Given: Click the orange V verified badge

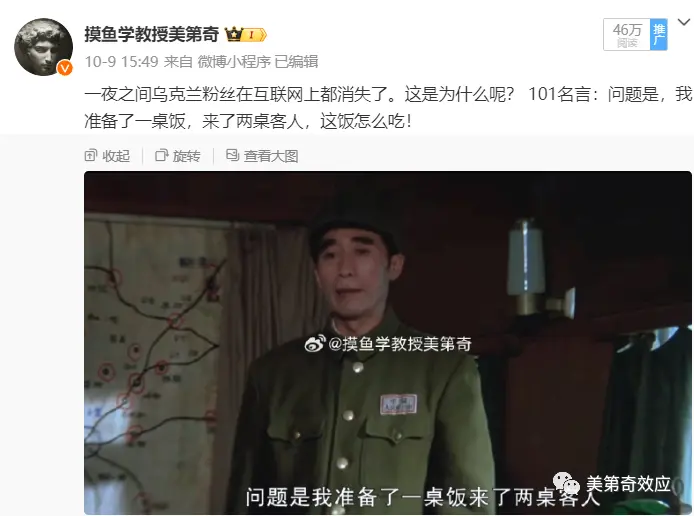Looking at the screenshot, I should point(65,68).
